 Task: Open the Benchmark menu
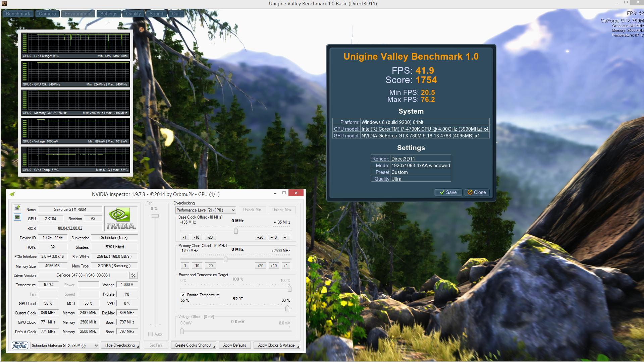point(18,14)
